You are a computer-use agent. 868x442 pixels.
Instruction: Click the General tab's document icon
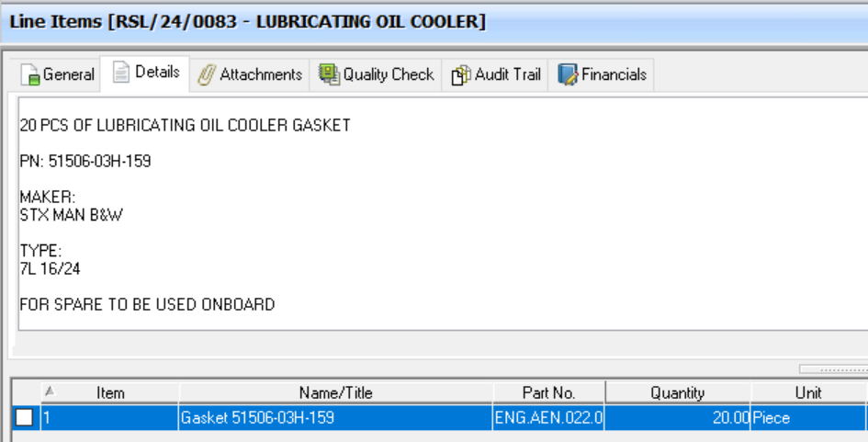(x=30, y=75)
